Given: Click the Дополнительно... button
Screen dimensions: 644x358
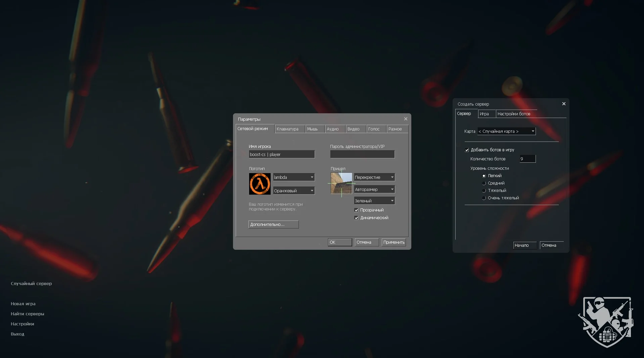Looking at the screenshot, I should (x=273, y=225).
